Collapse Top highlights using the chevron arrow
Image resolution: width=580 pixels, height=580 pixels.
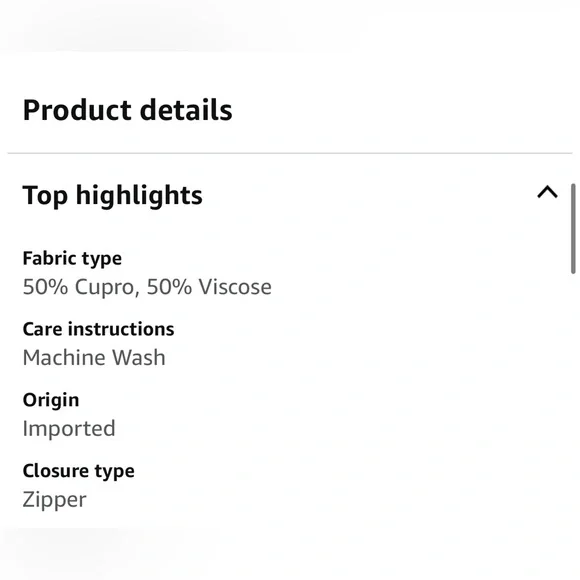(547, 192)
